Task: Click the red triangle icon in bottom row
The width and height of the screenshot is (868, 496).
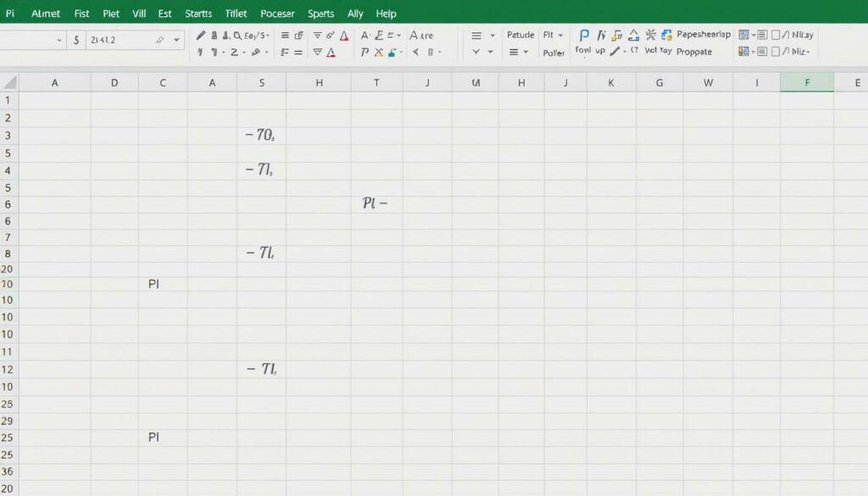Action: (331, 53)
